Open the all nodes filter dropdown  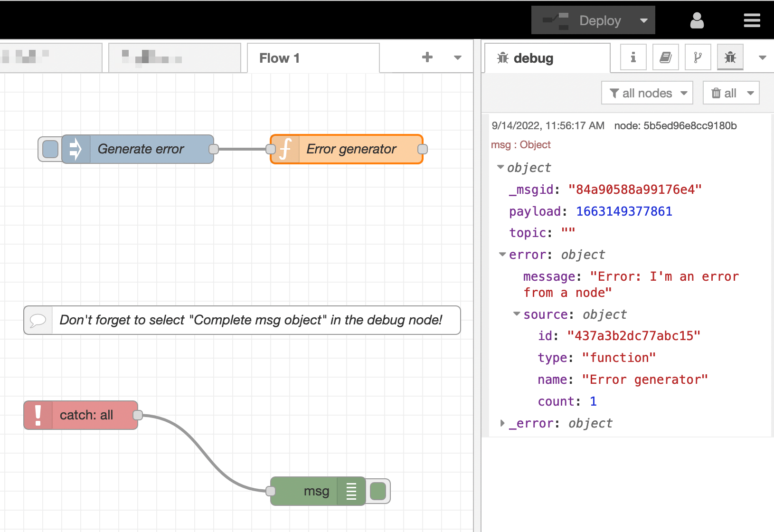click(x=647, y=93)
